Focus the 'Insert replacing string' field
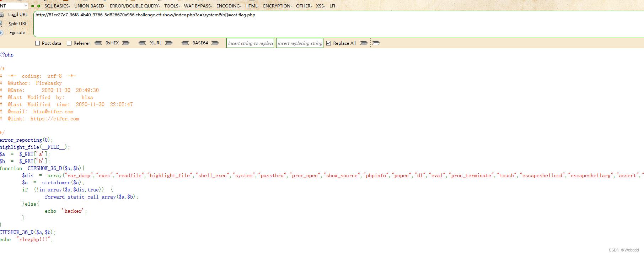This screenshot has width=644, height=255. 300,43
